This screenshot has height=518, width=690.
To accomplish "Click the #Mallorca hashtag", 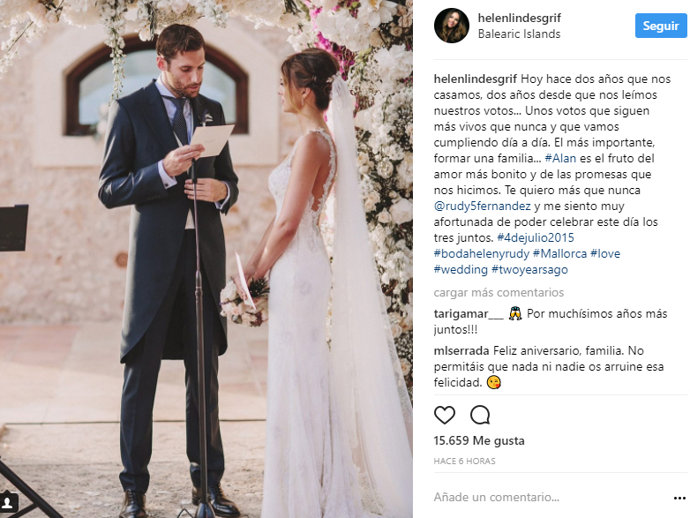I will [x=560, y=253].
